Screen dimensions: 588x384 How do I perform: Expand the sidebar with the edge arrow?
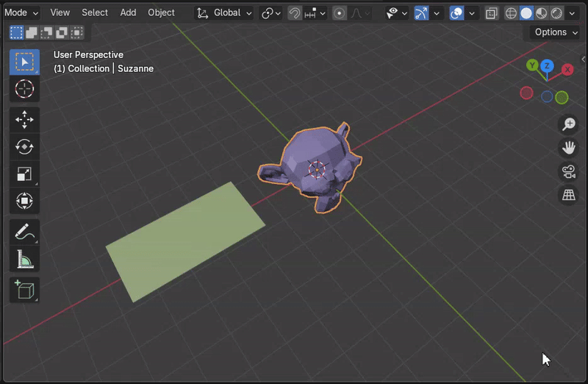(x=584, y=60)
